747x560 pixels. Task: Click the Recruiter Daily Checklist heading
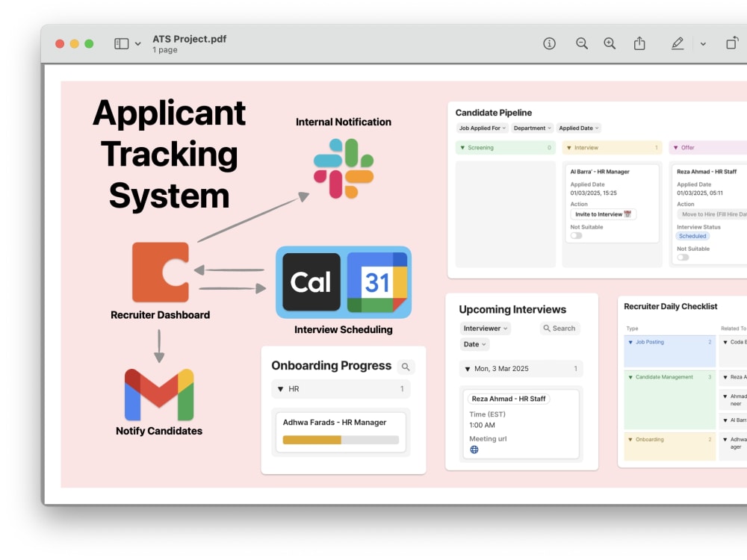tap(670, 306)
